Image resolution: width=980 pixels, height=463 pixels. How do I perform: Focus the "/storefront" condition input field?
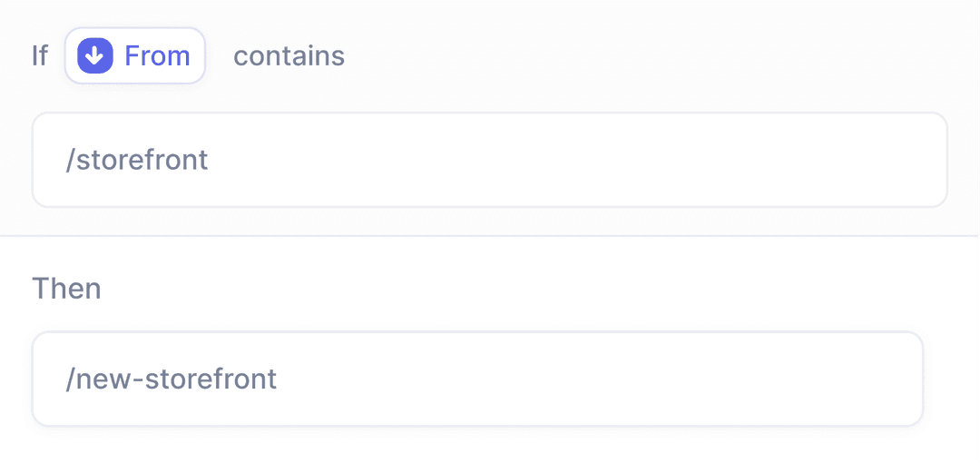click(x=489, y=160)
